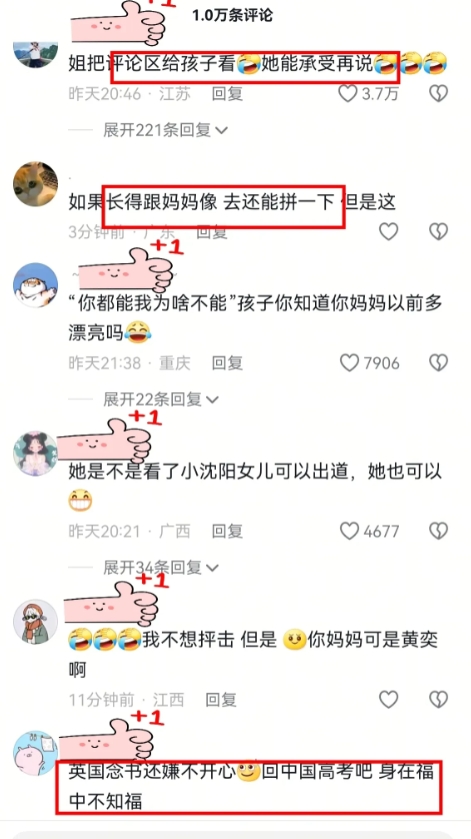Open the 1.0万条评论 header
Screen dimensions: 471x839
[232, 16]
